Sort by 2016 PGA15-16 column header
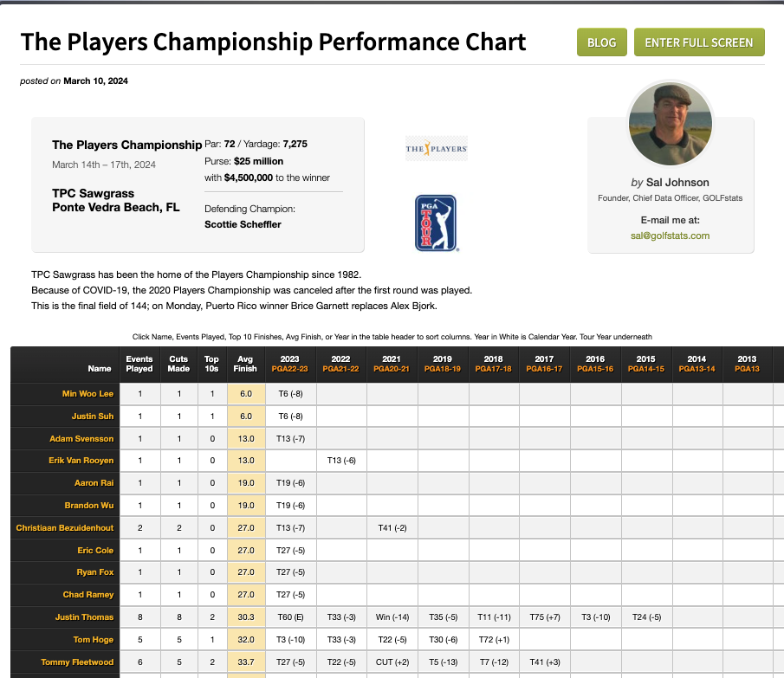784x678 pixels. [x=595, y=364]
